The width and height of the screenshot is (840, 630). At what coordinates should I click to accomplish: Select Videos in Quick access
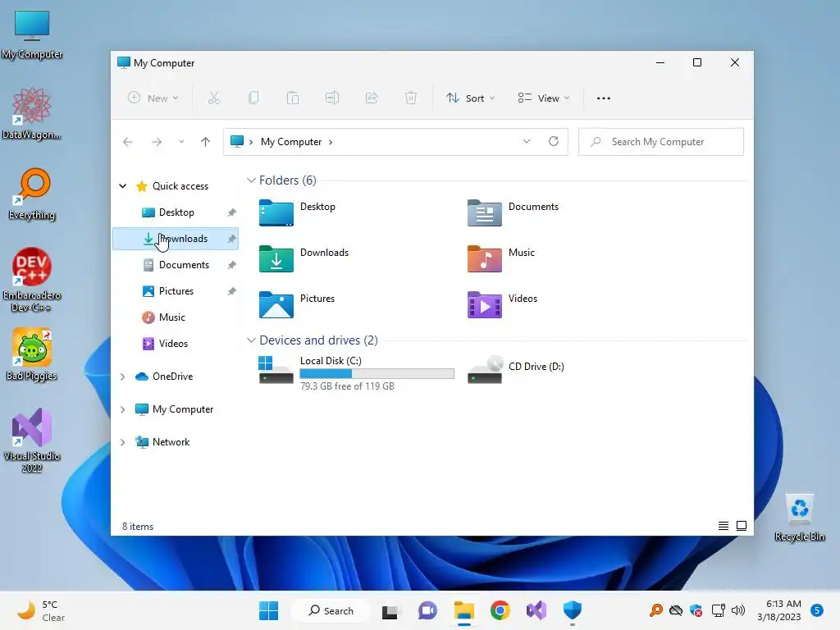coord(176,344)
